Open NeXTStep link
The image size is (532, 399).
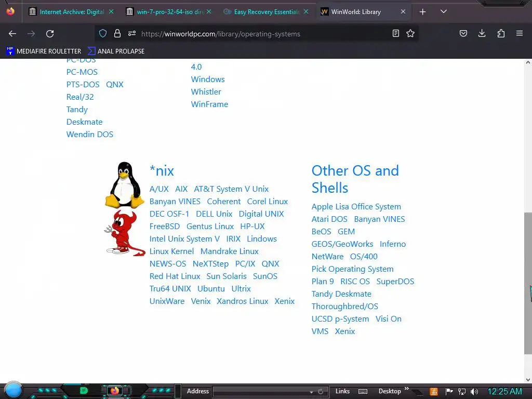point(210,263)
